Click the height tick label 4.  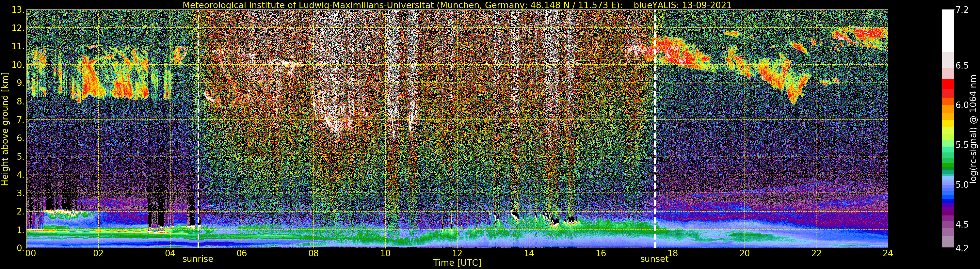coord(21,175)
